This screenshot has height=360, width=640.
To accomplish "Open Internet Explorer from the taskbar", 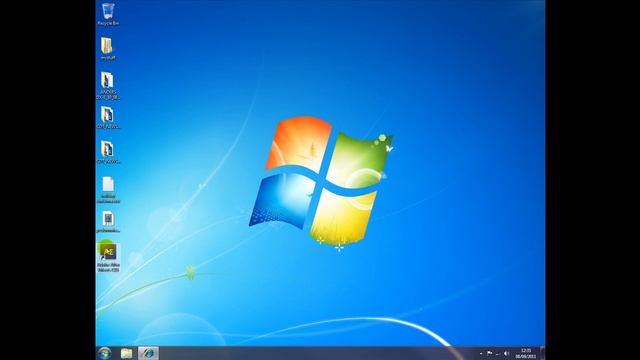I will tap(148, 353).
